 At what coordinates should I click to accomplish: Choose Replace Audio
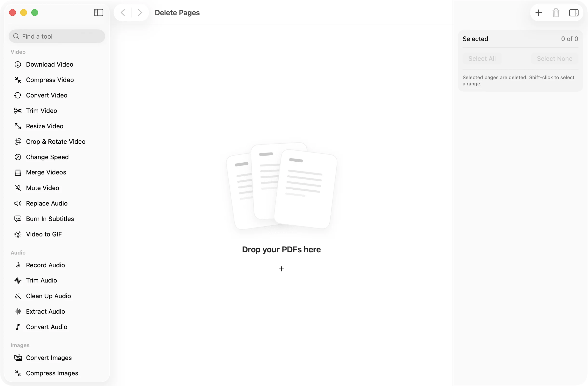57,203
